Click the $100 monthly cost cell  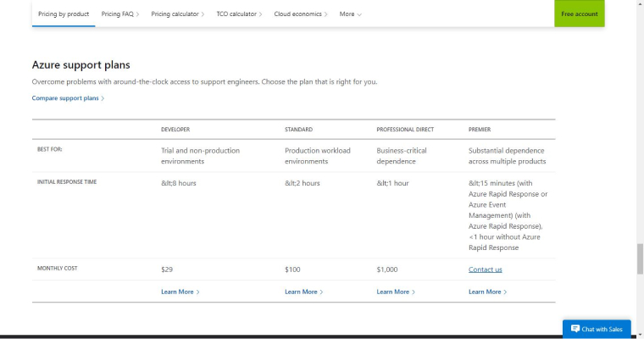(292, 270)
